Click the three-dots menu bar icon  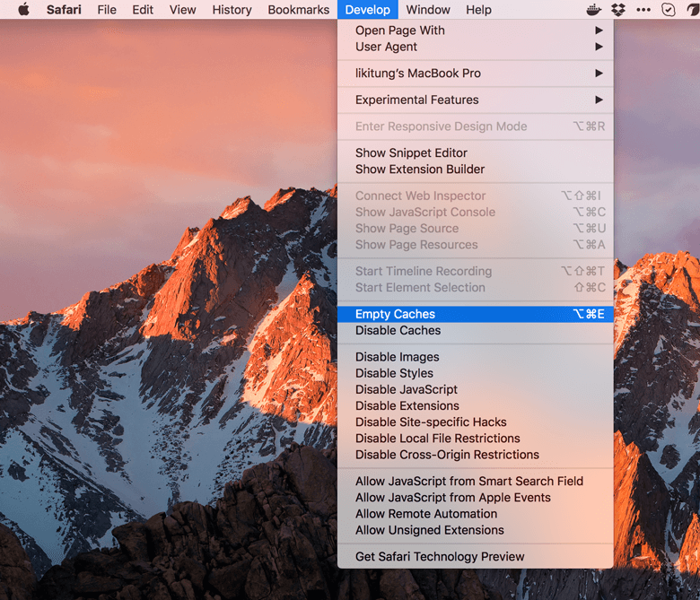tap(643, 9)
